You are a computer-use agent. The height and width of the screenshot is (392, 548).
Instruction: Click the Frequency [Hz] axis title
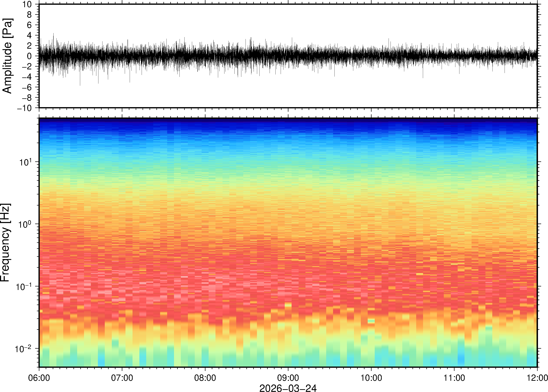(x=5, y=242)
